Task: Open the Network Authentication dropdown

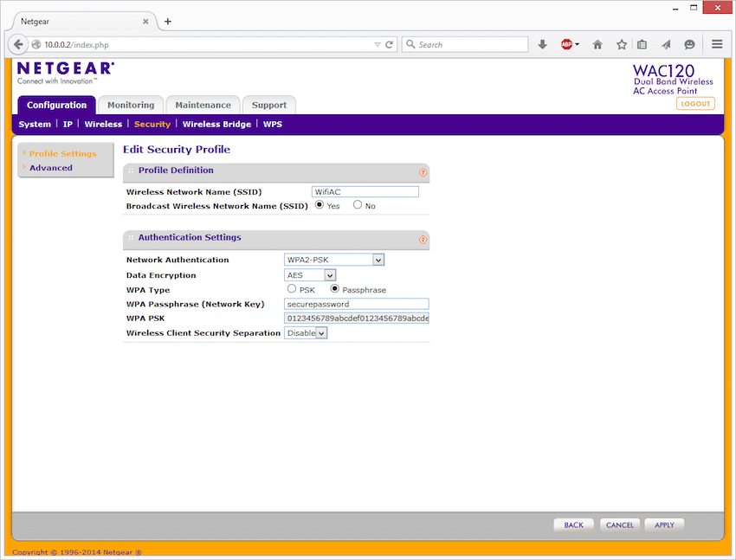Action: 334,260
